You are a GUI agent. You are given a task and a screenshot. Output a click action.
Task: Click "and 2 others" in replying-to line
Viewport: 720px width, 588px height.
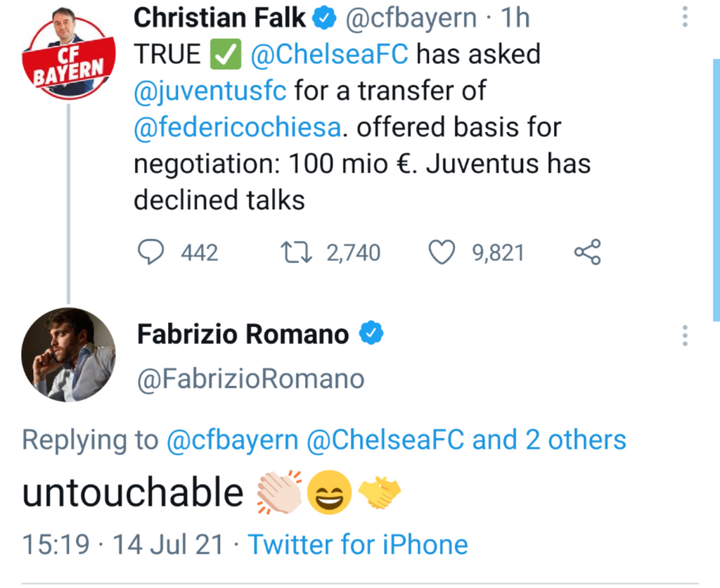tap(549, 440)
